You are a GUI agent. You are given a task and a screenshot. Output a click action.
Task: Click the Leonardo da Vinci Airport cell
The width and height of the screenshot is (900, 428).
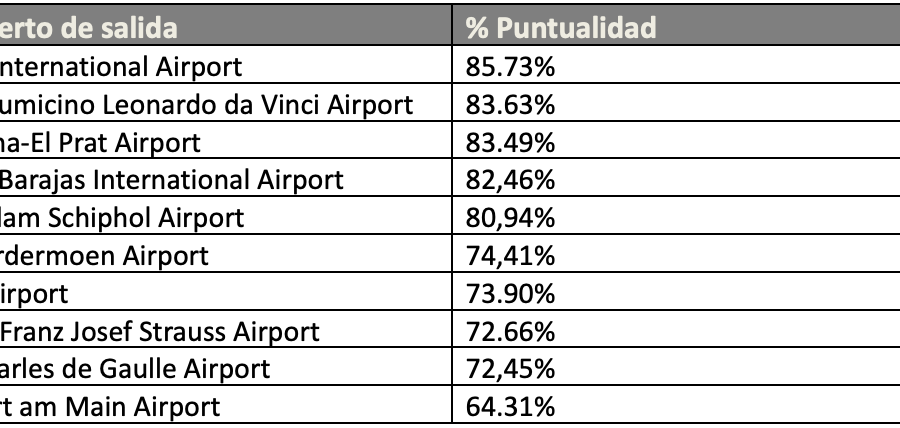pyautogui.click(x=226, y=102)
